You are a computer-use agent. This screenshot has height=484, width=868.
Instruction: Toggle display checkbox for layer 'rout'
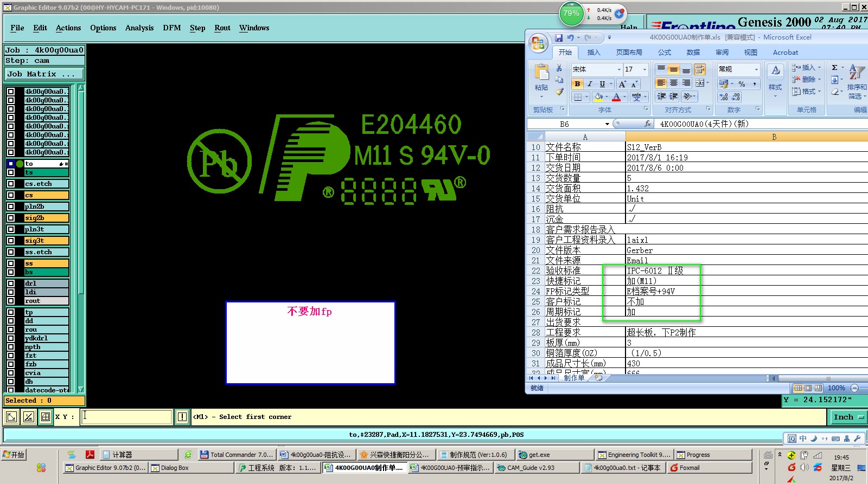pos(11,301)
